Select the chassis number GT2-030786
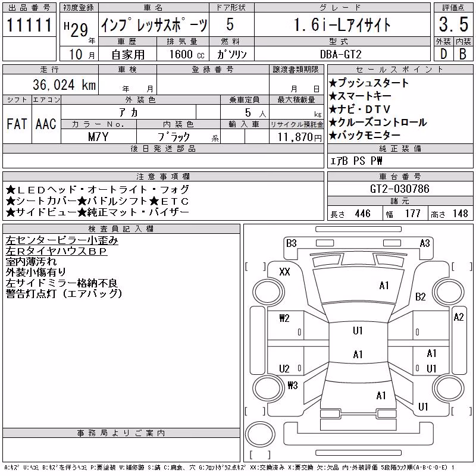Screen dimensions: 476x476 point(400,189)
